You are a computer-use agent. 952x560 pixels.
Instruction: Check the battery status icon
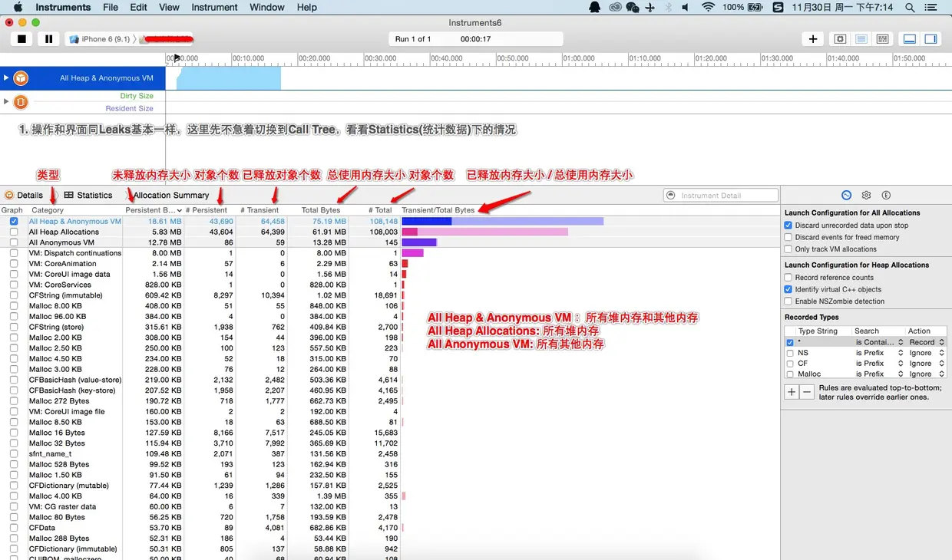755,7
